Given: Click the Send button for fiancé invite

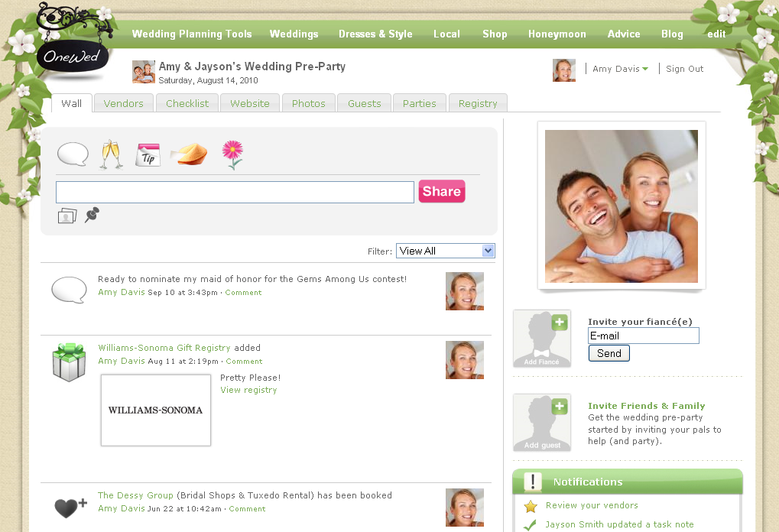Looking at the screenshot, I should (609, 353).
